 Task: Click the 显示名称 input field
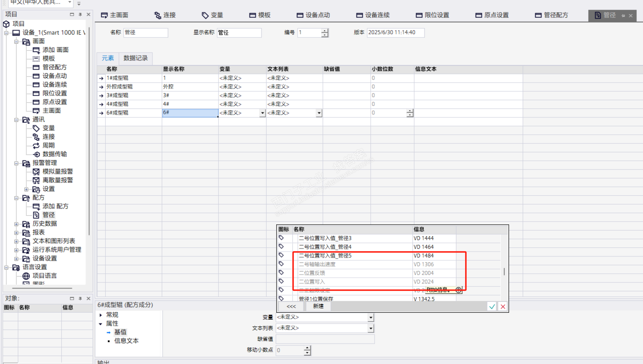pos(239,32)
